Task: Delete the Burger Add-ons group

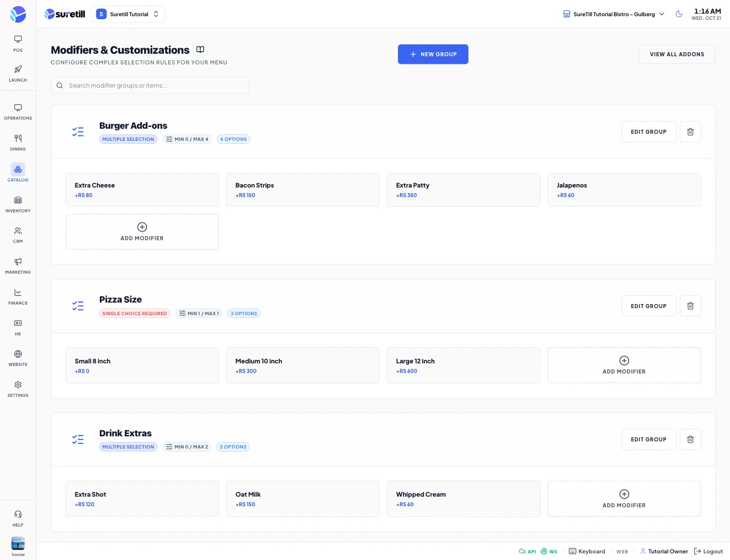Action: (690, 132)
